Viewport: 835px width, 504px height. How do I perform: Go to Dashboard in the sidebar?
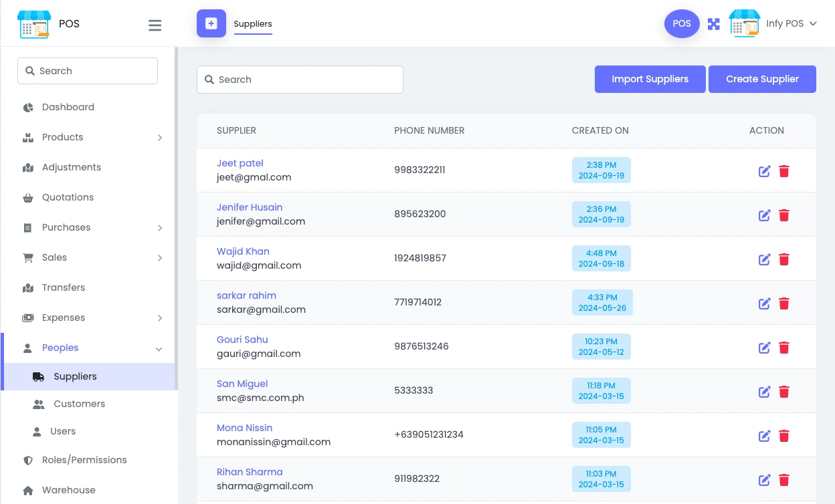pos(68,107)
